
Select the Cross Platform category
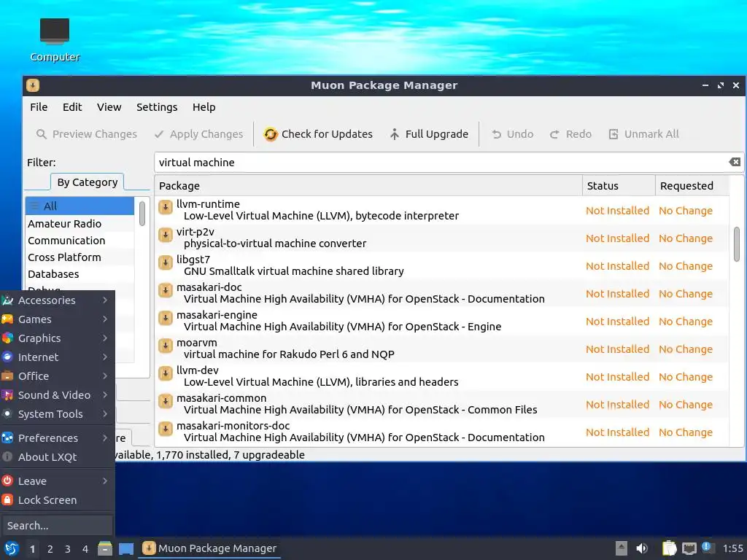pos(80,257)
